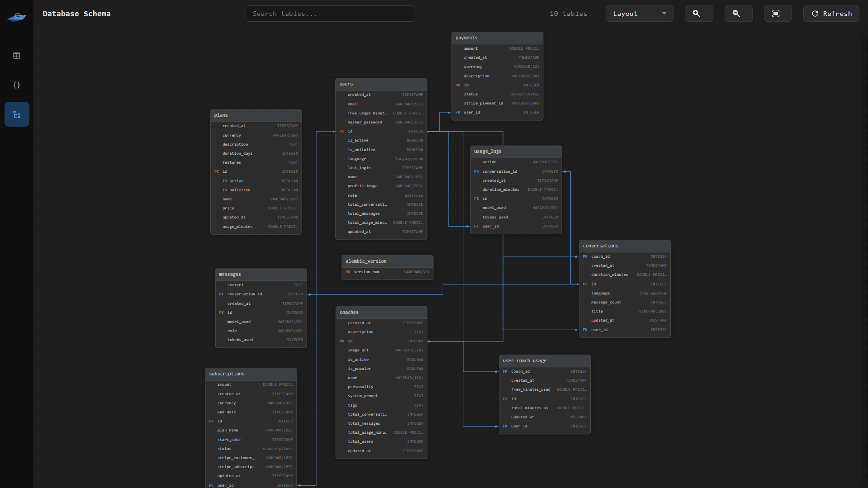The image size is (868, 488).
Task: Select the users table header
Action: 380,84
